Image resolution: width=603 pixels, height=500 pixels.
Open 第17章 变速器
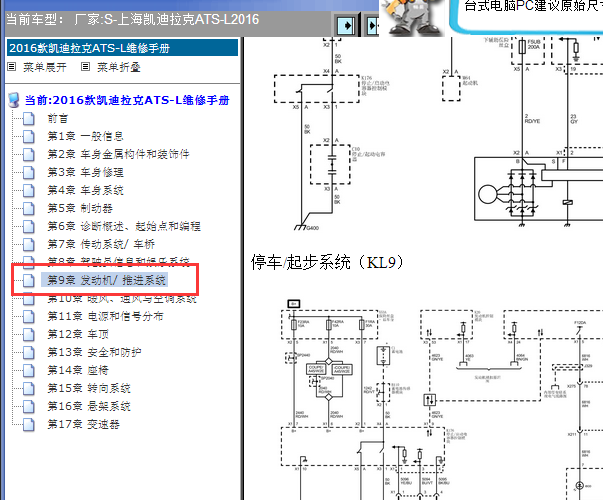(83, 424)
